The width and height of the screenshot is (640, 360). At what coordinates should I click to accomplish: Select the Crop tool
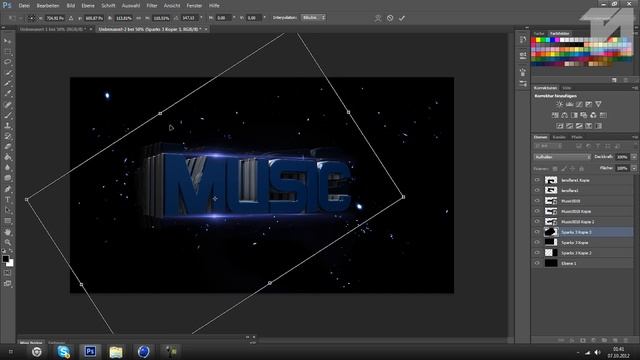(8, 83)
